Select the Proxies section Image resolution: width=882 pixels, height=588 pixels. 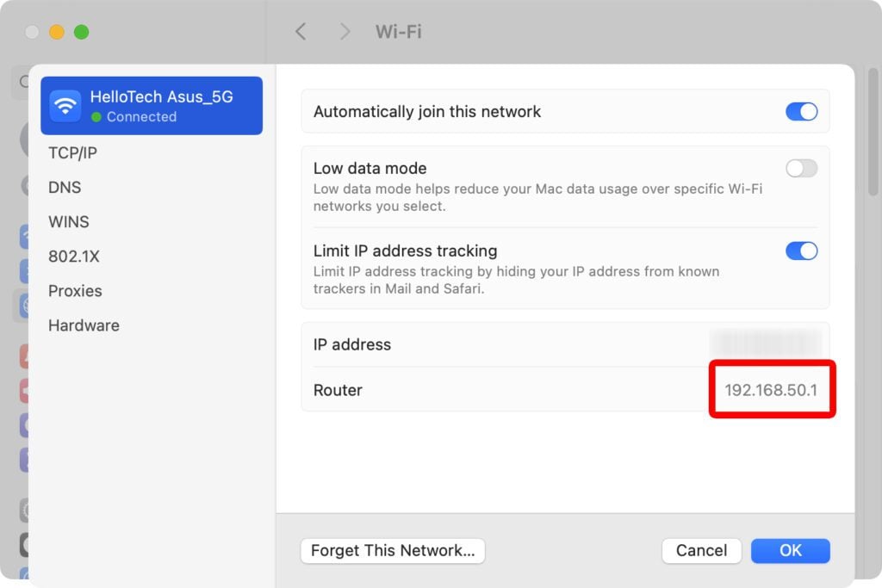[x=75, y=290]
